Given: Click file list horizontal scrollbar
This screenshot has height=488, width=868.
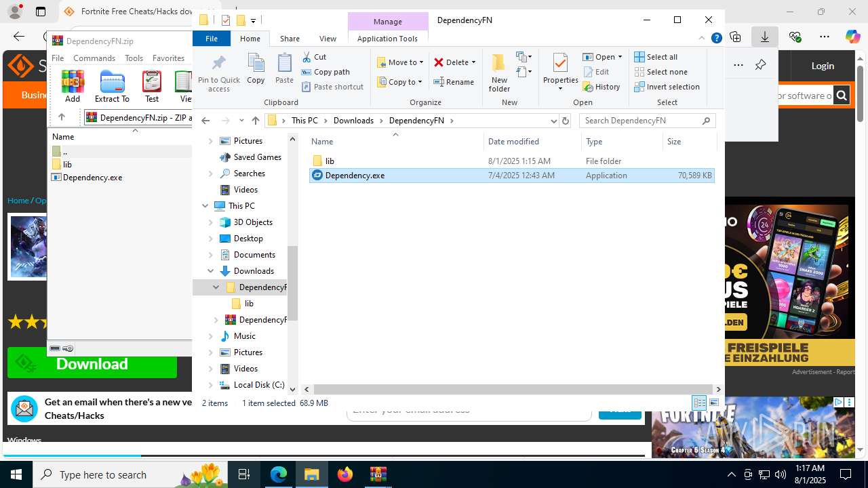Looking at the screenshot, I should pos(512,389).
